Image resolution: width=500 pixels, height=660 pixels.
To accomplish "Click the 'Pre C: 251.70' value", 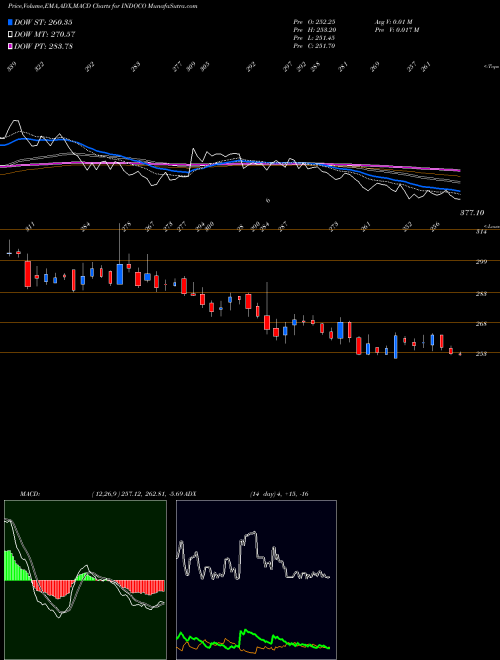I will click(x=314, y=45).
